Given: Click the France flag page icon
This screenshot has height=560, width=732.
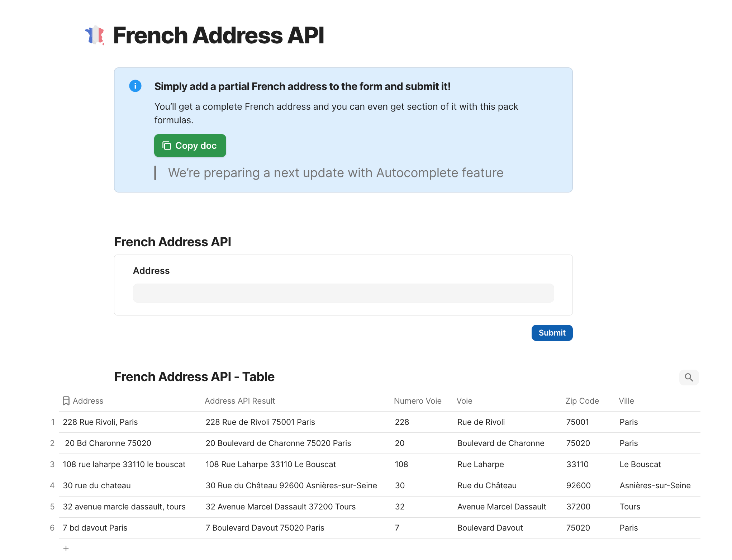Looking at the screenshot, I should pos(95,35).
